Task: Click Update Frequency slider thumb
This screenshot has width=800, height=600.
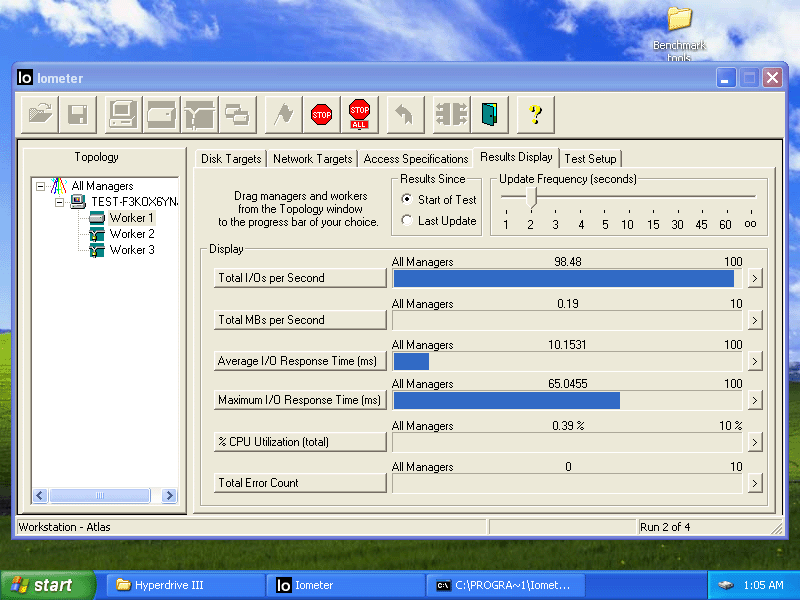Action: point(531,197)
